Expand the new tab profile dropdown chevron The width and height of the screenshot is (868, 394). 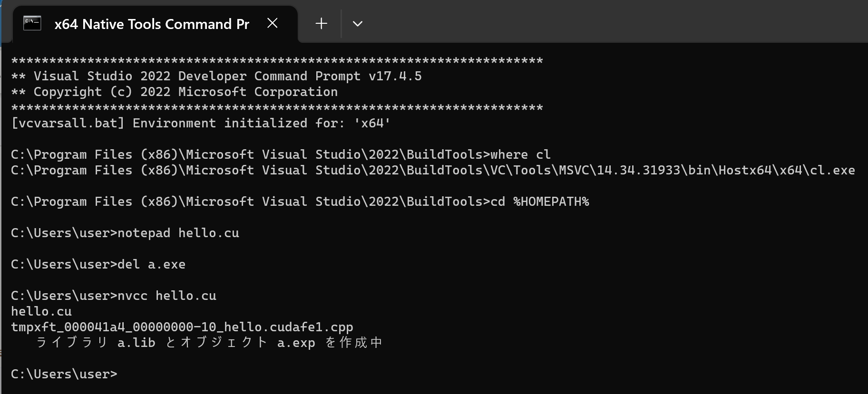coord(358,23)
